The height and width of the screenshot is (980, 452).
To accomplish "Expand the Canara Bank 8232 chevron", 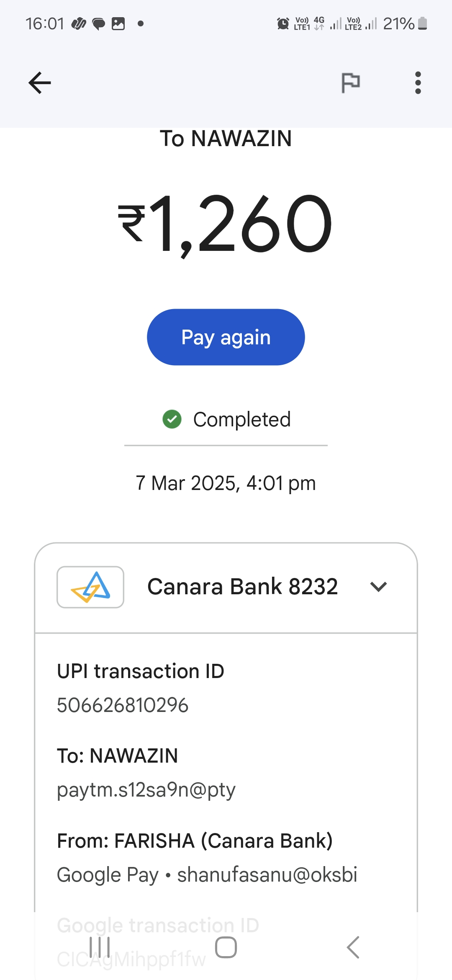I will coord(378,587).
